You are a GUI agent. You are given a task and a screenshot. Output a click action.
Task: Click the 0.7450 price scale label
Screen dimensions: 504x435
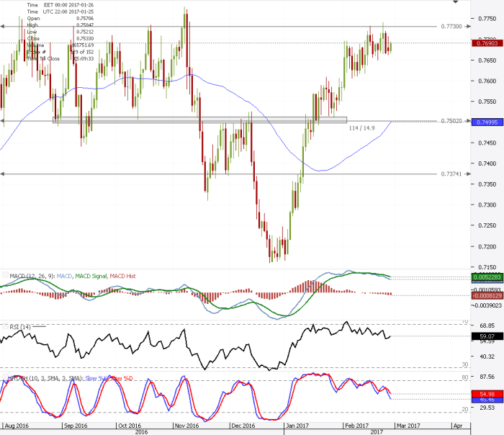(487, 143)
